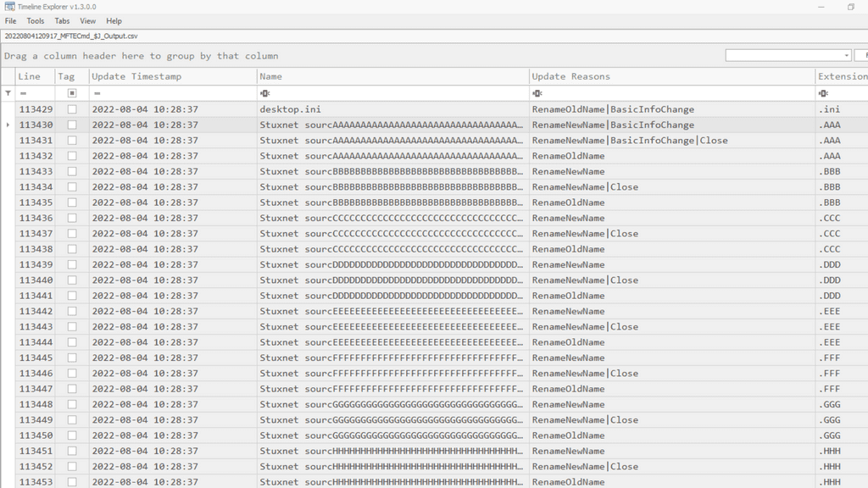Click the Update Reasons contains filter icon

click(x=537, y=93)
